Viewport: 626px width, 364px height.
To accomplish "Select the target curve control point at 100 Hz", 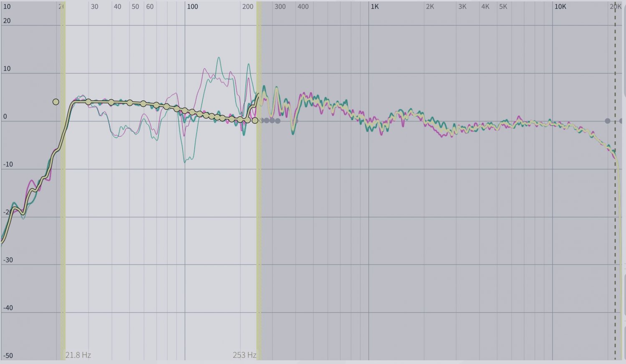I will (x=184, y=111).
